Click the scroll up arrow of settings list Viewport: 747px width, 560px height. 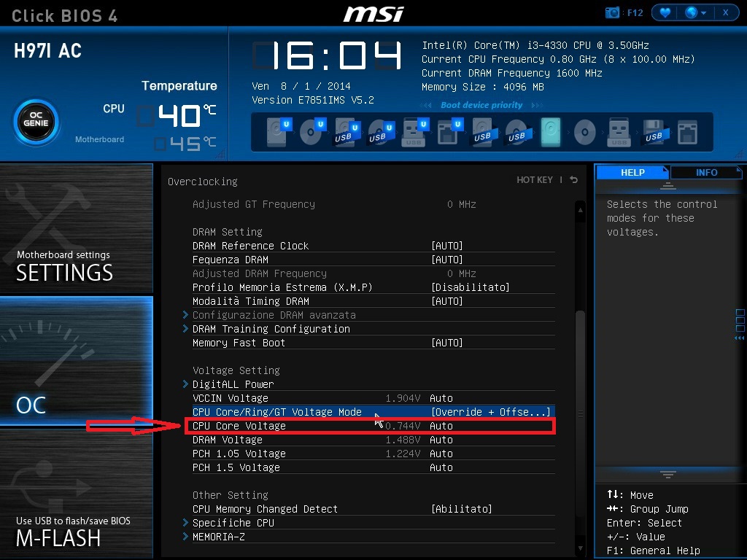pyautogui.click(x=580, y=209)
